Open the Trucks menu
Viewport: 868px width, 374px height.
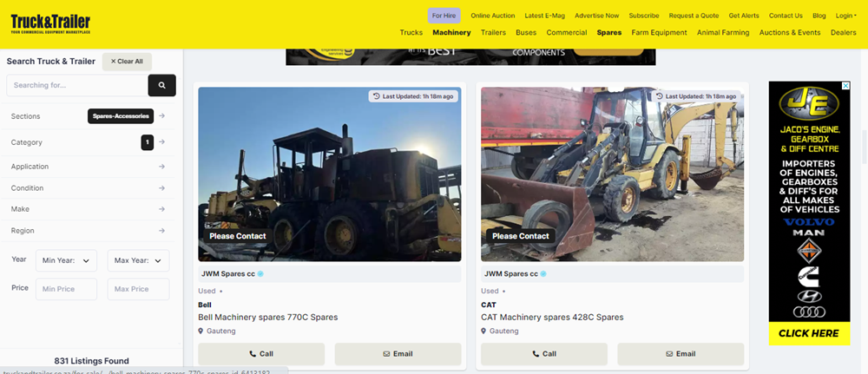coord(411,33)
